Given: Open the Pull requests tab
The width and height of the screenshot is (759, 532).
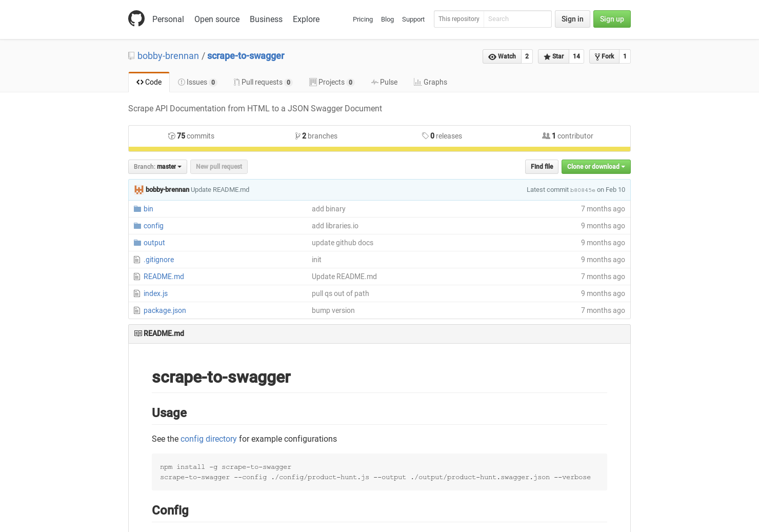Looking at the screenshot, I should [x=263, y=82].
